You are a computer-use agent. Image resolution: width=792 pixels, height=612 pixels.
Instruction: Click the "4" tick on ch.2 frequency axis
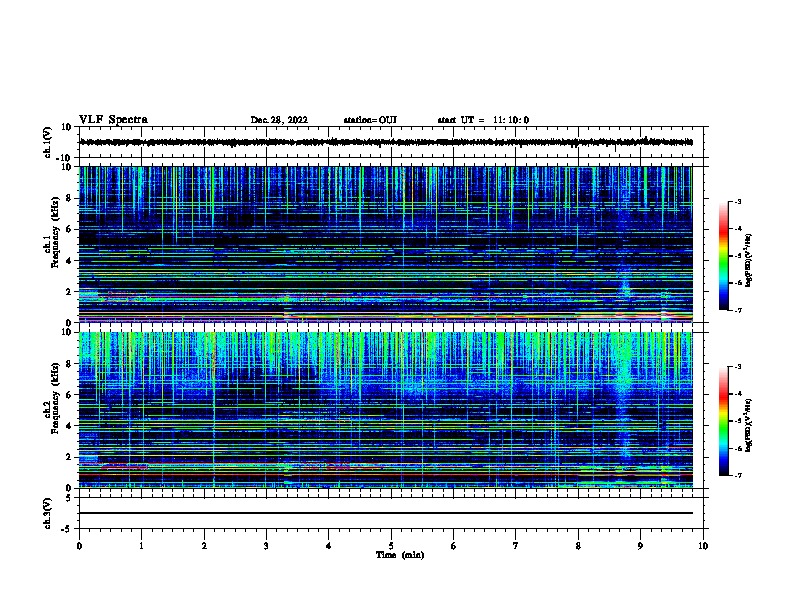tap(70, 426)
